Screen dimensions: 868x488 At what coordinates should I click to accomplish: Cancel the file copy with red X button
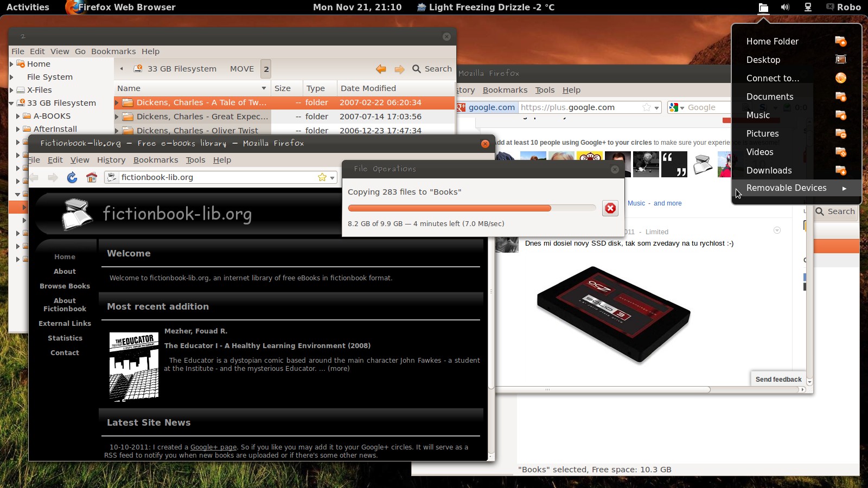pos(610,208)
